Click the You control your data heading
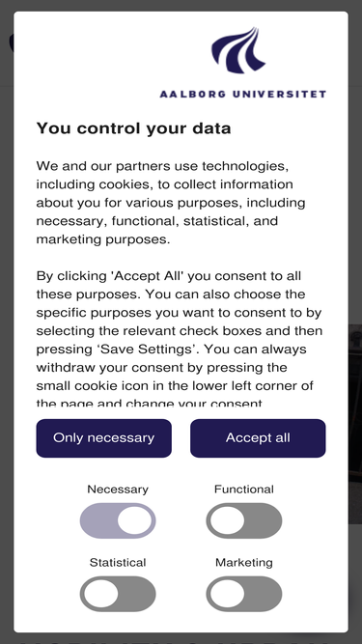Viewport: 362px width, 644px height. 133,128
